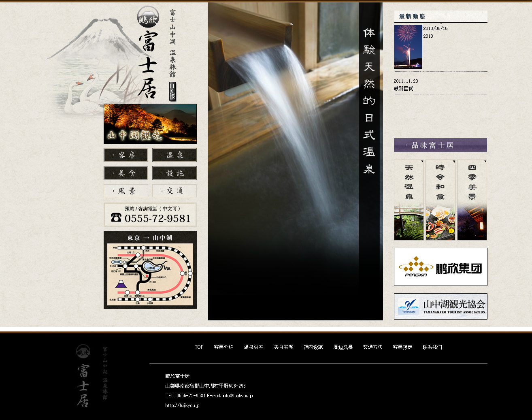Image resolution: width=532 pixels, height=420 pixels.
Task: Open the 客房 rooms button
Action: click(126, 155)
